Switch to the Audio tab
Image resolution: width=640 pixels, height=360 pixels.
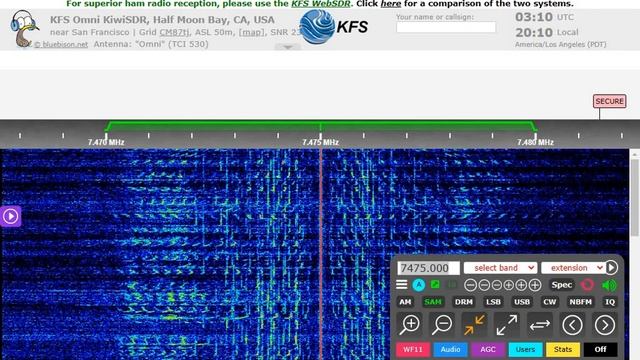click(450, 349)
